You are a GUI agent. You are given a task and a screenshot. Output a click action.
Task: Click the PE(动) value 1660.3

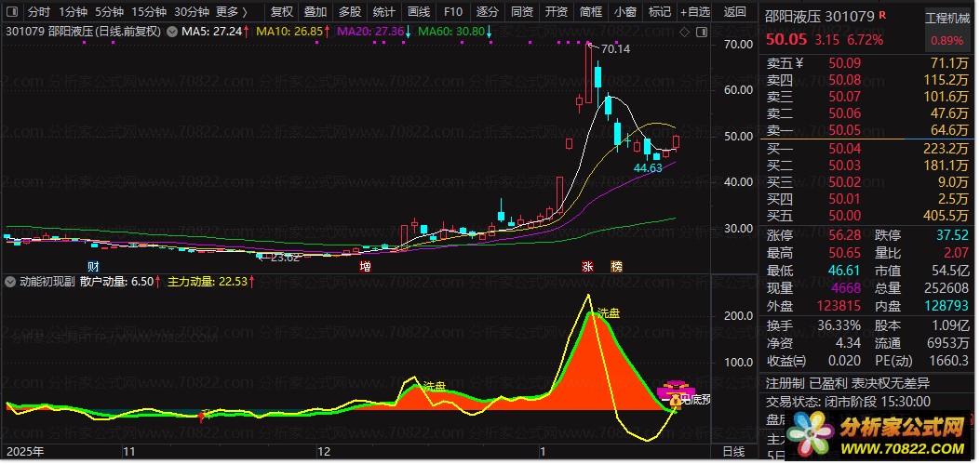[948, 361]
